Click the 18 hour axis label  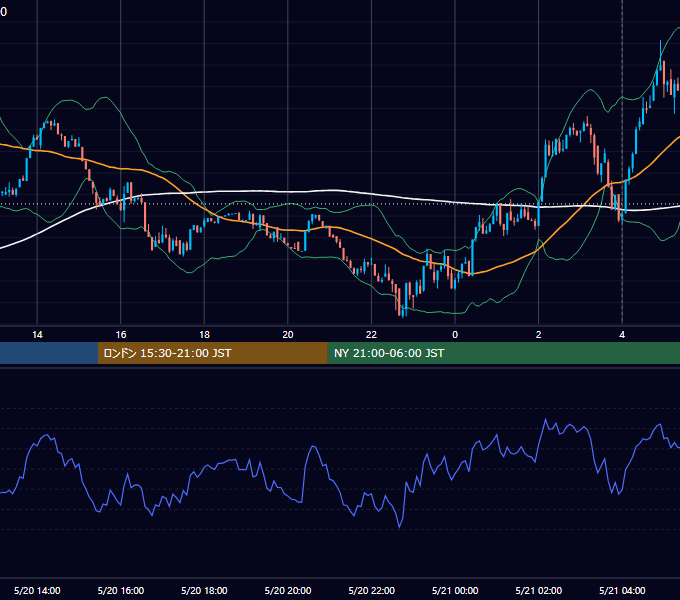pyautogui.click(x=204, y=335)
